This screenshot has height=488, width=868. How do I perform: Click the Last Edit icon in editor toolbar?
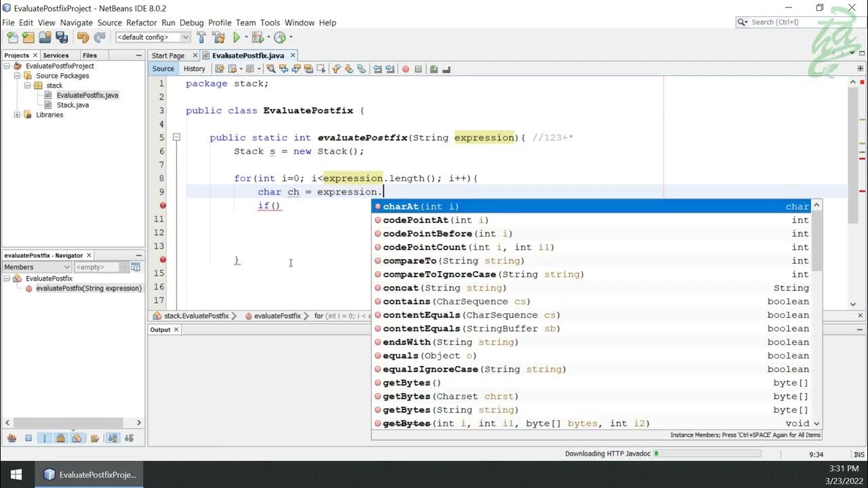pyautogui.click(x=220, y=68)
